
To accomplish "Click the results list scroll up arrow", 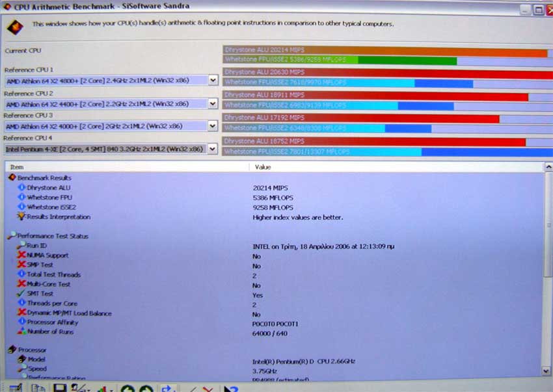I will pyautogui.click(x=548, y=166).
